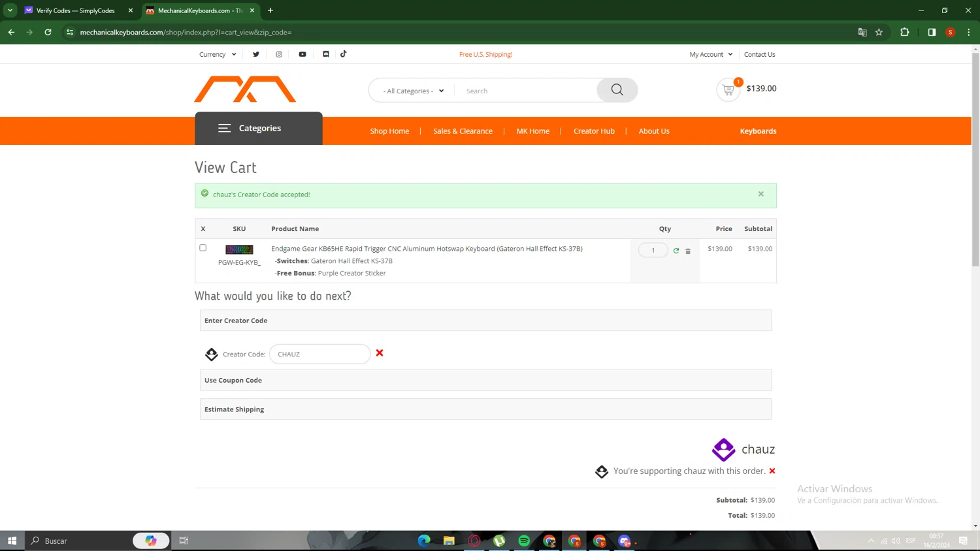
Task: Switch to the Verify Codes — SimplyCodes tab
Action: pyautogui.click(x=78, y=10)
